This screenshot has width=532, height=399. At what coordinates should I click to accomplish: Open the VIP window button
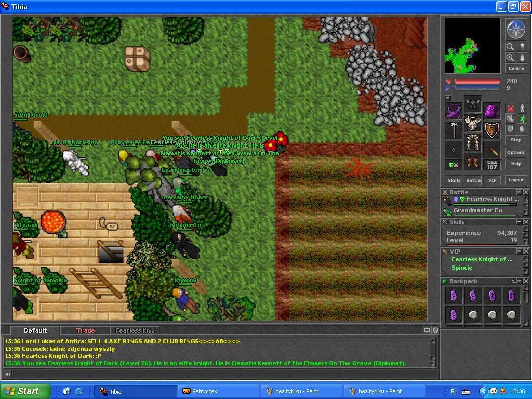pos(493,180)
